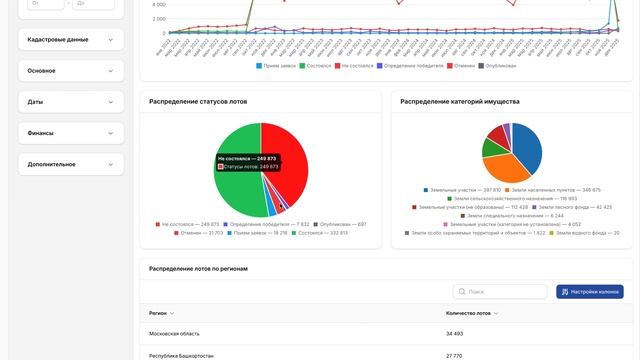Image resolution: width=640 pixels, height=360 pixels.
Task: Toggle Состоялся series in line chart legend
Action: pyautogui.click(x=315, y=66)
